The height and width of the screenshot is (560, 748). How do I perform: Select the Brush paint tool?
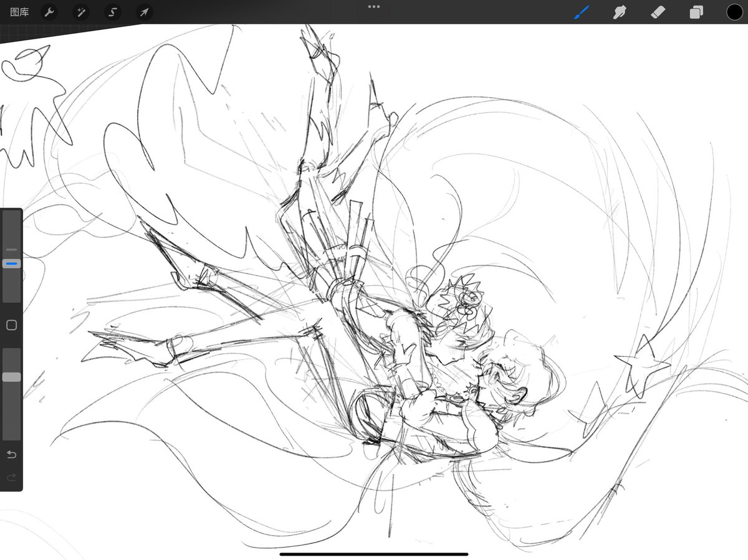(x=581, y=12)
